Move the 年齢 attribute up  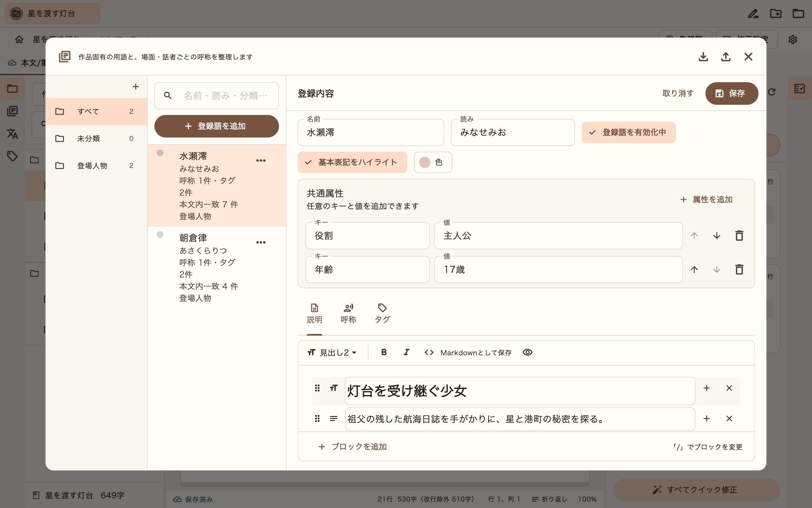[x=694, y=270]
